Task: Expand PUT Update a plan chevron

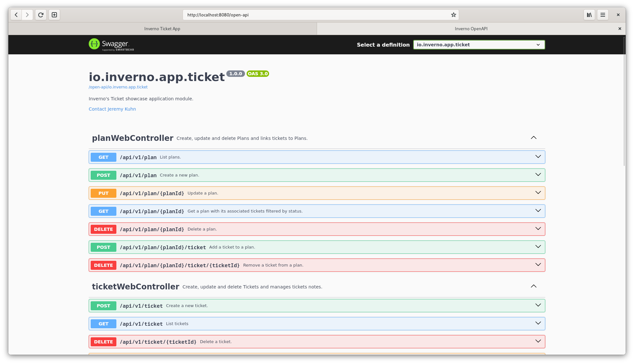Action: pos(538,193)
